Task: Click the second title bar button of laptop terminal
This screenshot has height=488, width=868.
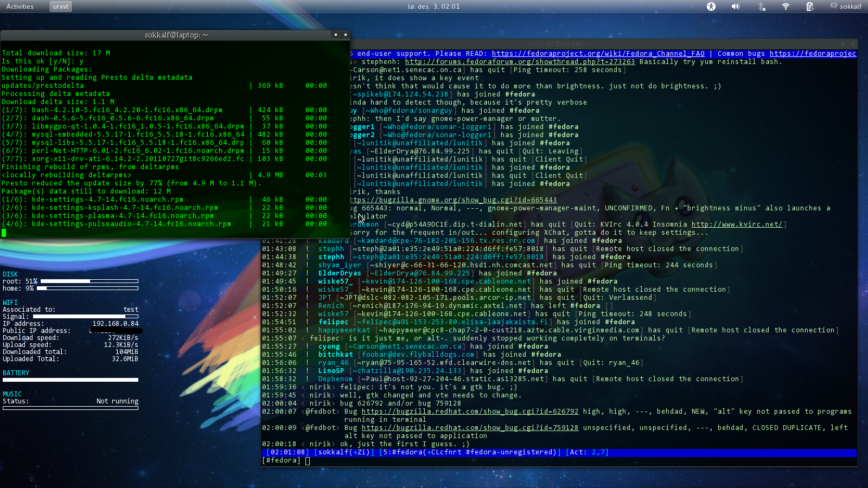Action: pyautogui.click(x=345, y=35)
